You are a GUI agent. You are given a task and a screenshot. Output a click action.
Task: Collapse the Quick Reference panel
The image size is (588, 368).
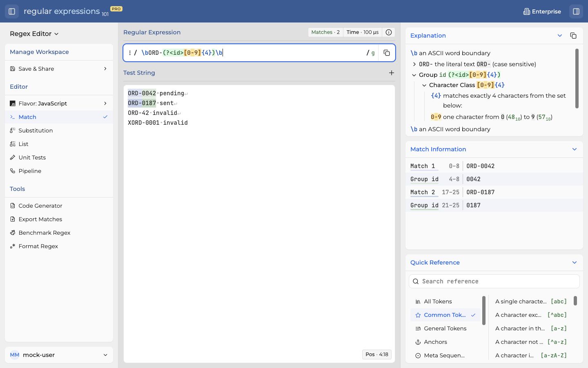(575, 263)
